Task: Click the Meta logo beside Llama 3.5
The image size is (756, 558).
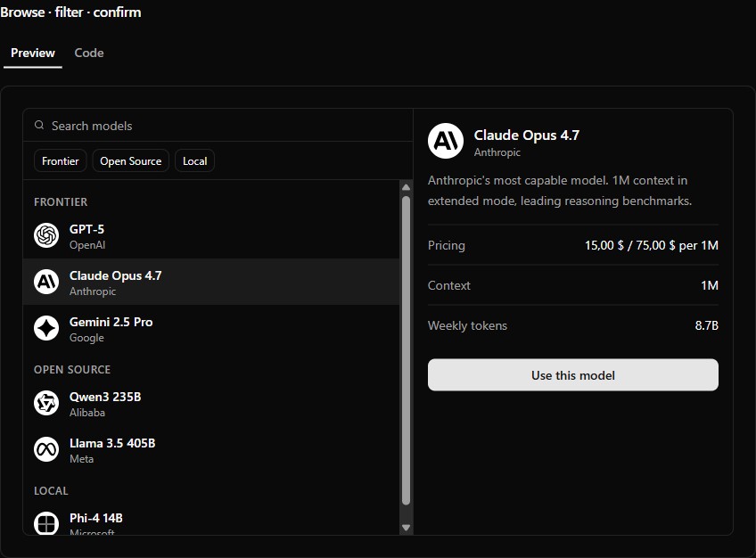Action: click(x=46, y=449)
